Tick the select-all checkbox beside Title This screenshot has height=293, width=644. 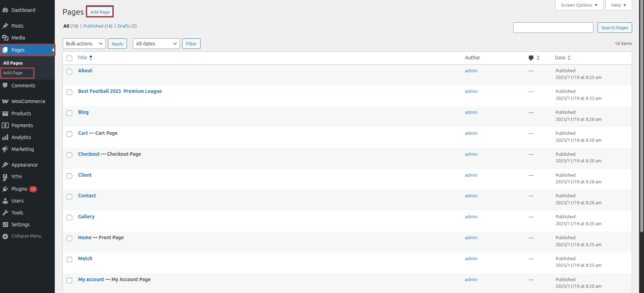pyautogui.click(x=69, y=58)
